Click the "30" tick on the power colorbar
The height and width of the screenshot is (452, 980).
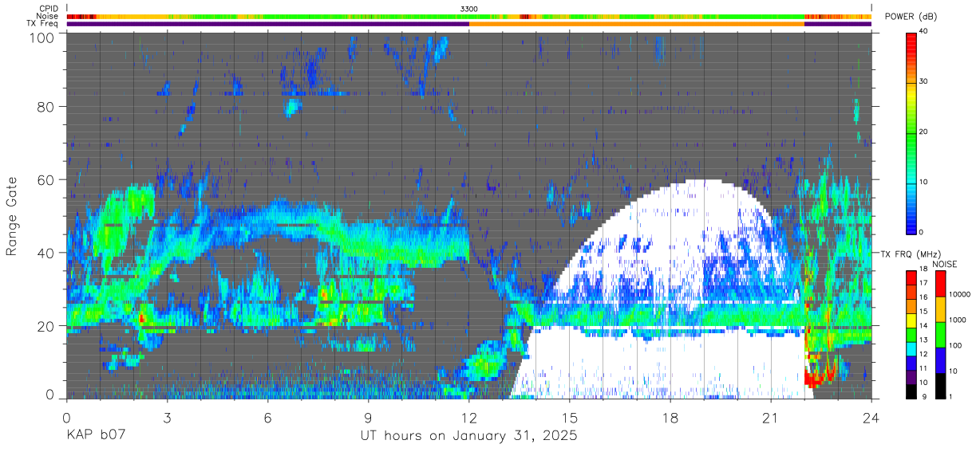pos(925,82)
